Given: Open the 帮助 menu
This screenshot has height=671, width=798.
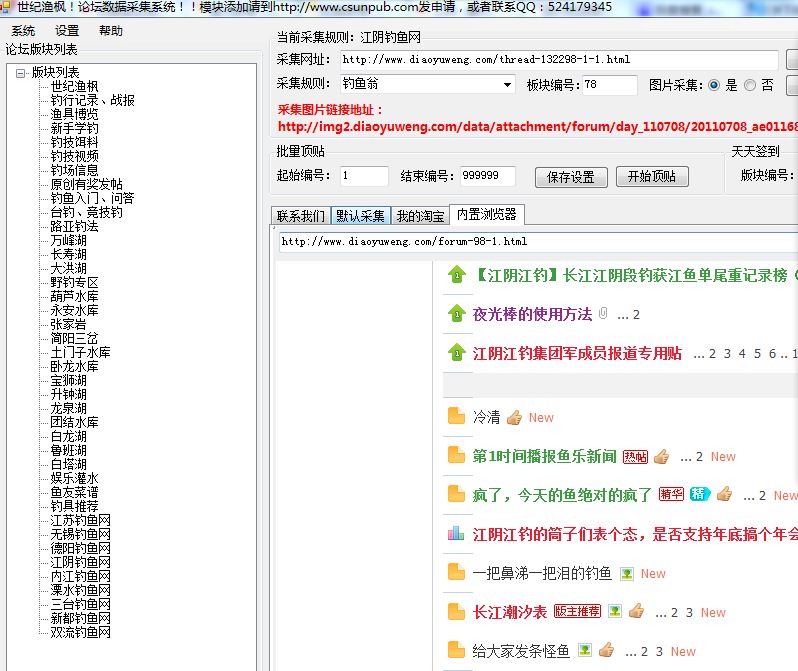Looking at the screenshot, I should click(x=110, y=31).
